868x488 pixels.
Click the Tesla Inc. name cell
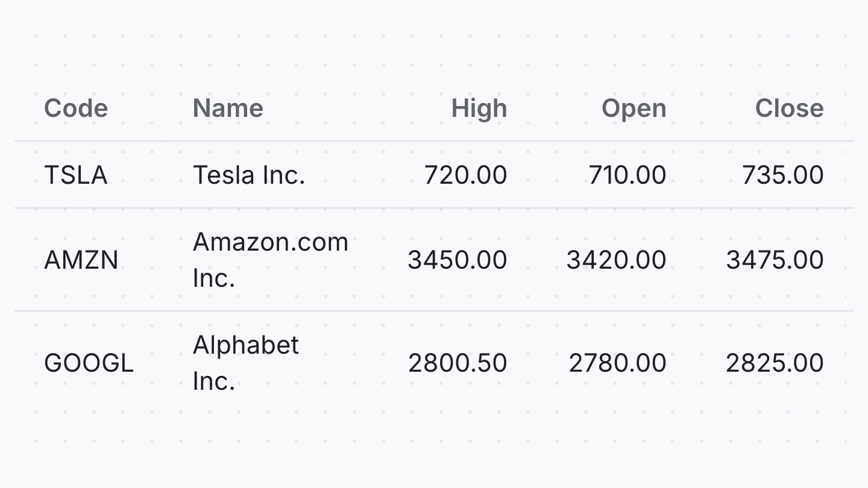(248, 175)
